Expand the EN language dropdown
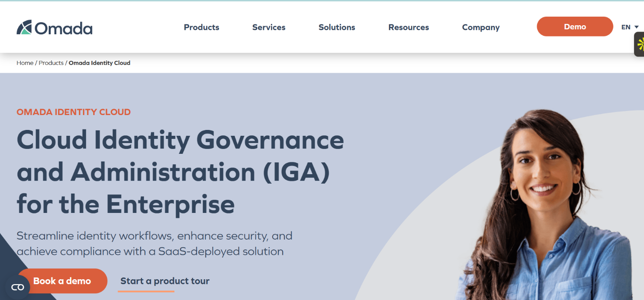644x300 pixels. coord(630,27)
